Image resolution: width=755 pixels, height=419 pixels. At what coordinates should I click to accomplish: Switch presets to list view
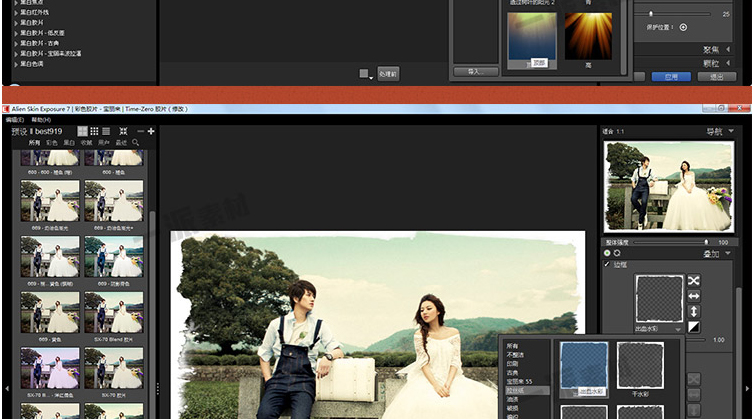[x=106, y=131]
